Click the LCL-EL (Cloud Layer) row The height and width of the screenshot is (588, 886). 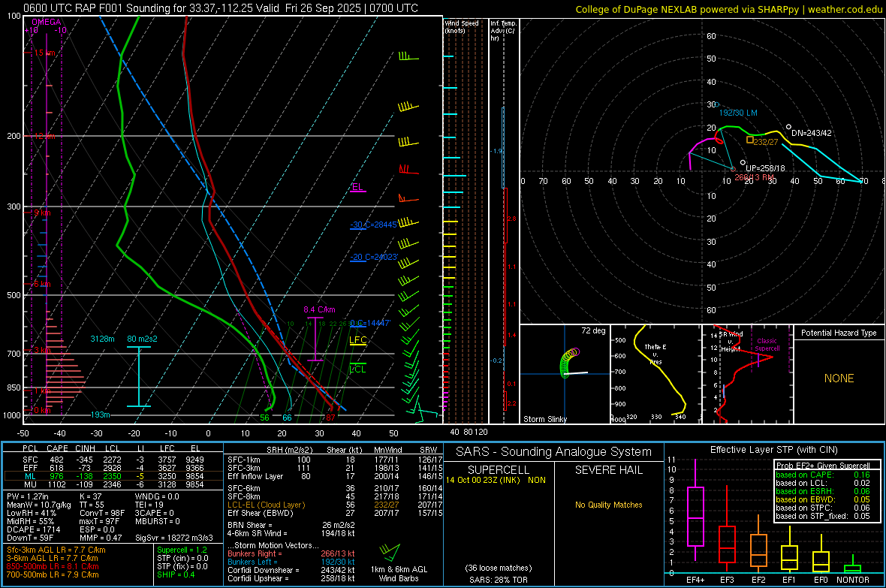[335, 505]
